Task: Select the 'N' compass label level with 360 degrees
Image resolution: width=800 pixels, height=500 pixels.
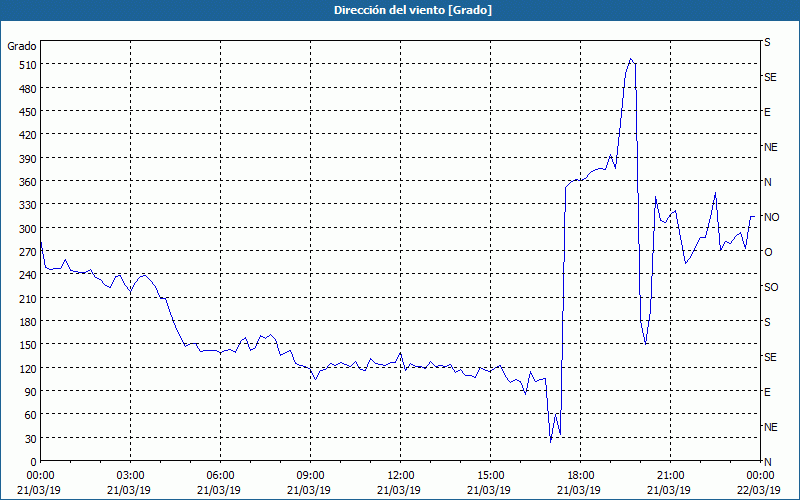Action: pos(767,182)
